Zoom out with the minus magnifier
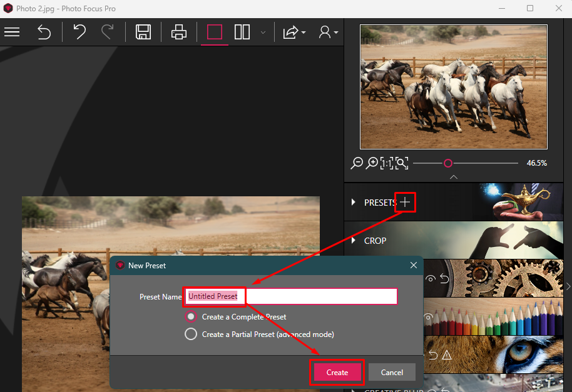 tap(357, 163)
